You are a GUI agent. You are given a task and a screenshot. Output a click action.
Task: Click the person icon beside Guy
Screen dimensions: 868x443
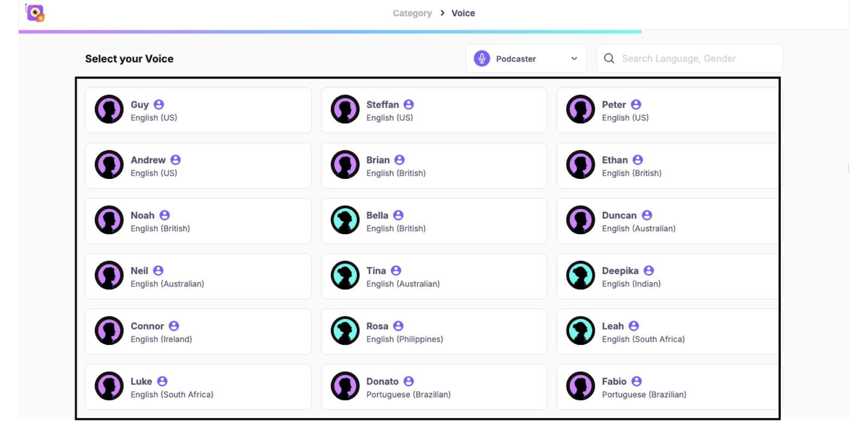pos(159,105)
